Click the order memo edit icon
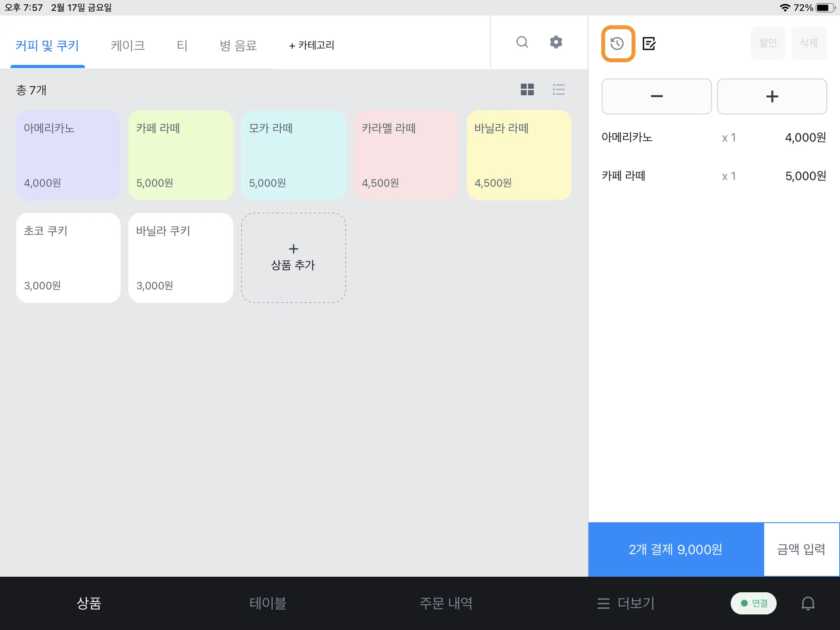Viewport: 840px width, 630px height. click(x=649, y=43)
